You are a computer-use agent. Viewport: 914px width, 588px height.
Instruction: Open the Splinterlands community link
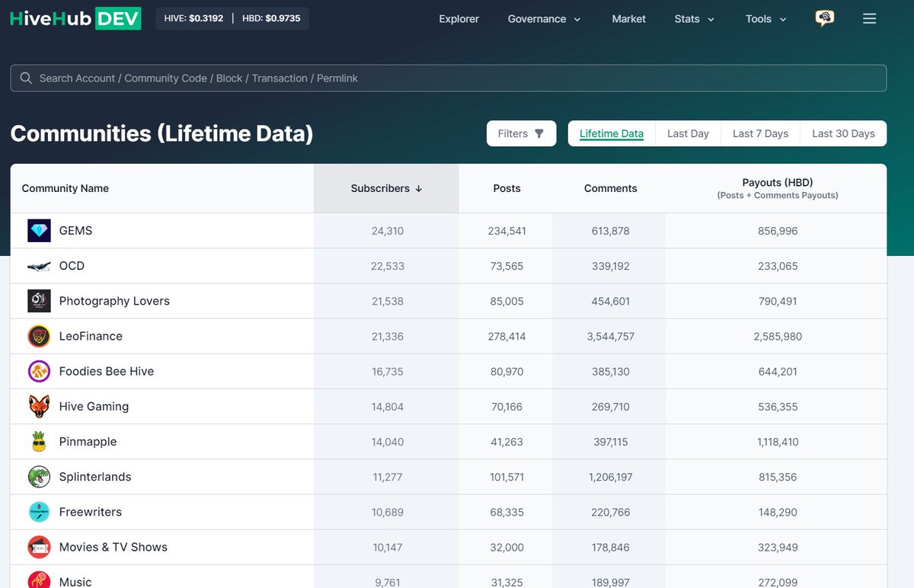point(95,476)
